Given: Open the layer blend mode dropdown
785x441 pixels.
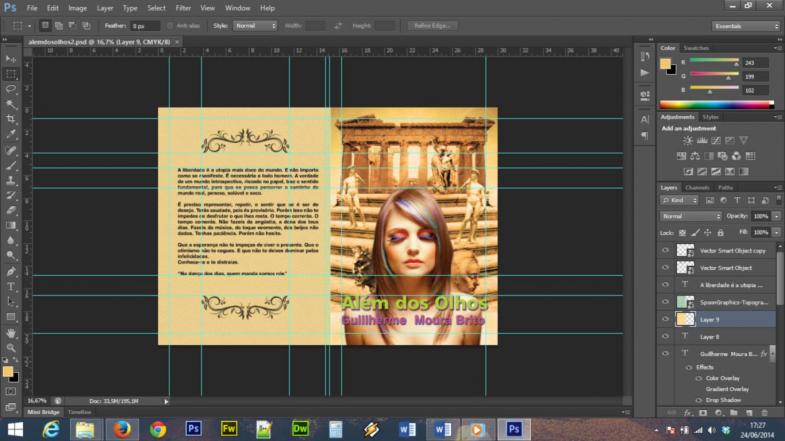Looking at the screenshot, I should coord(690,216).
